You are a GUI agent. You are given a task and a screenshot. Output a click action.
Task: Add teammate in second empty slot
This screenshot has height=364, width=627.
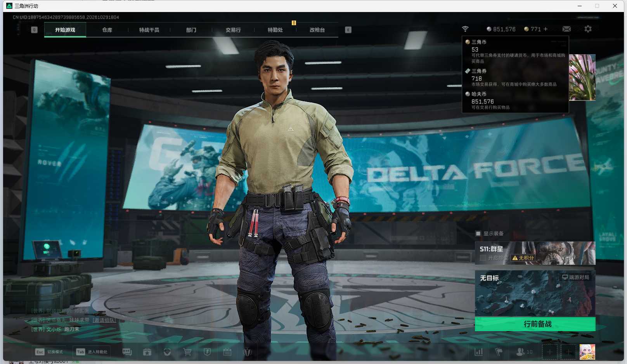point(568,352)
